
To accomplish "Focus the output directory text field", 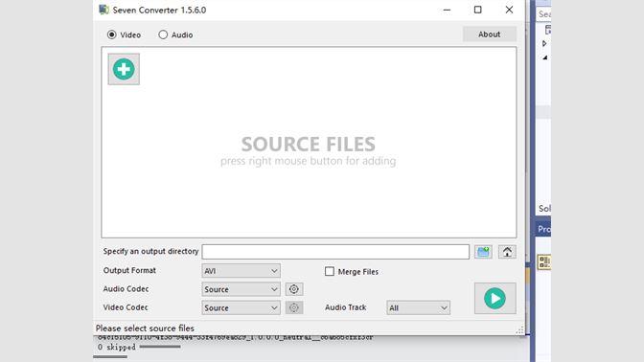I will pos(335,252).
